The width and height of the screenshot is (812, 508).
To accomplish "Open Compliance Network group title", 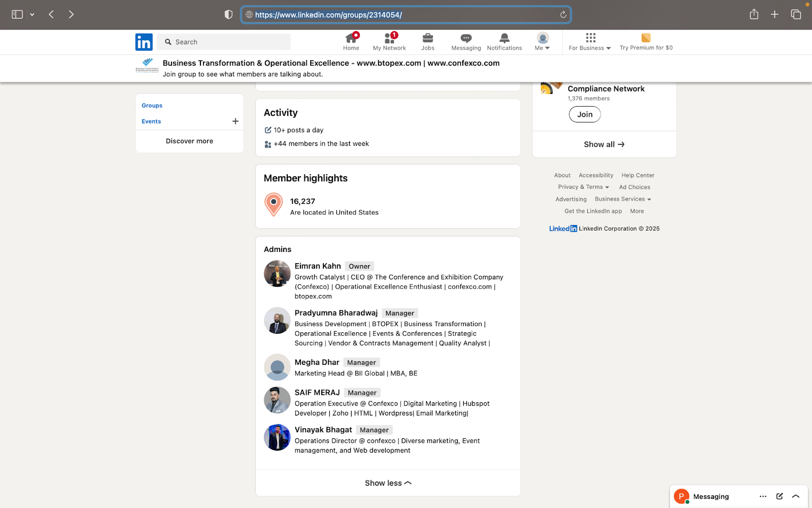I will tap(606, 89).
